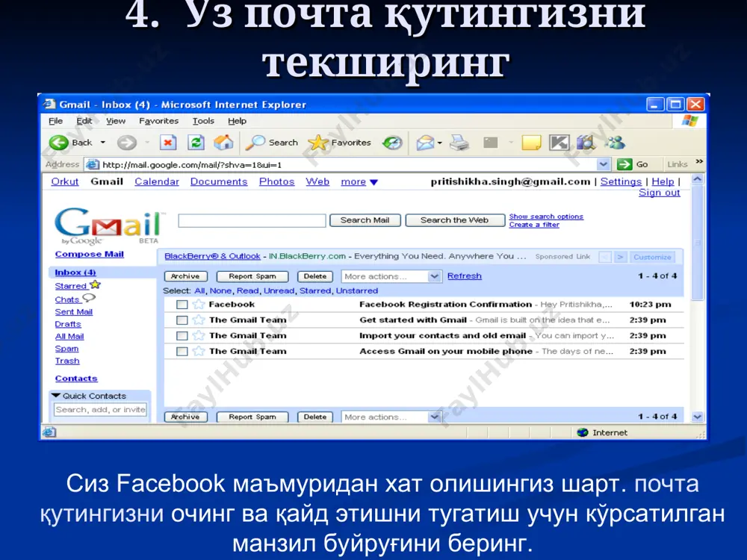Click the status bar page icon
The image size is (747, 560).
(x=49, y=432)
